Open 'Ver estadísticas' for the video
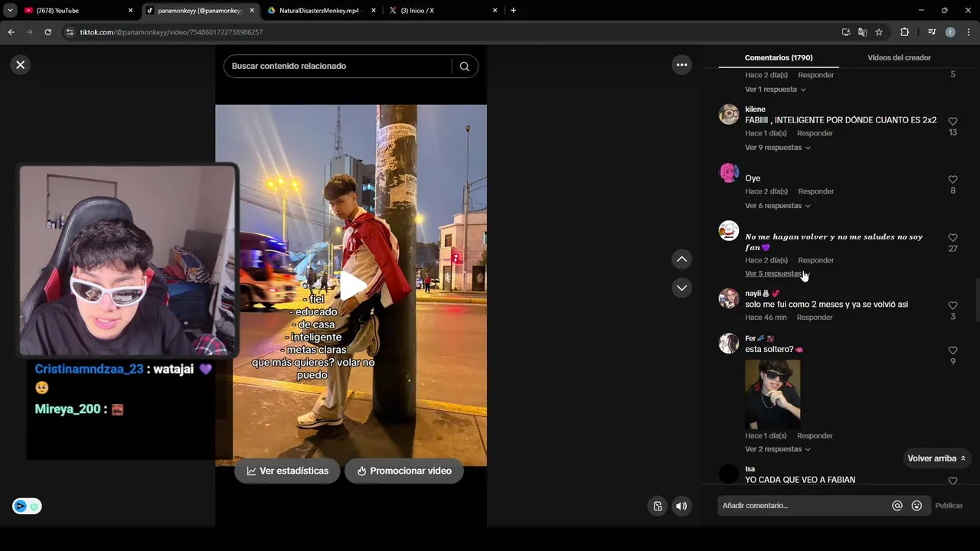The height and width of the screenshot is (551, 980). 287,471
